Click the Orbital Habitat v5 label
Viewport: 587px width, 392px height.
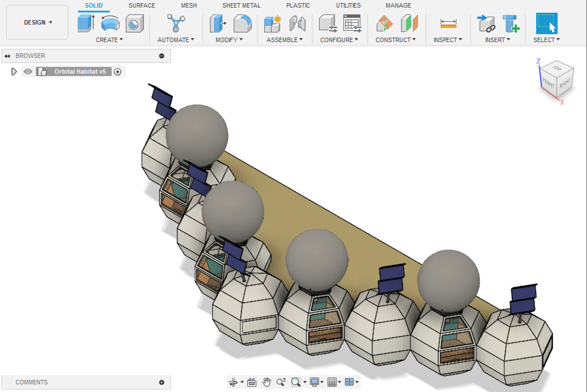80,72
